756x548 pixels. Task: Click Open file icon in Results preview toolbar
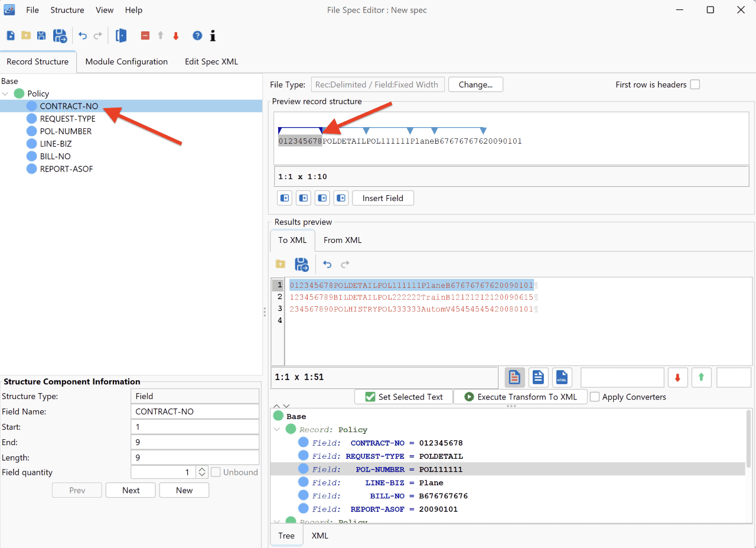pyautogui.click(x=281, y=264)
